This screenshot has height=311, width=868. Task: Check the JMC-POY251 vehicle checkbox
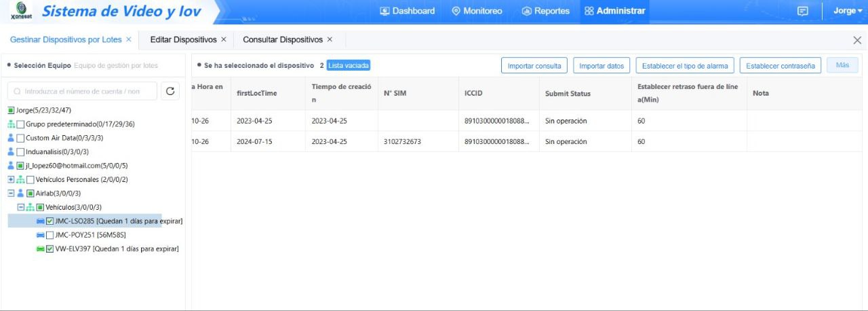pyautogui.click(x=50, y=235)
